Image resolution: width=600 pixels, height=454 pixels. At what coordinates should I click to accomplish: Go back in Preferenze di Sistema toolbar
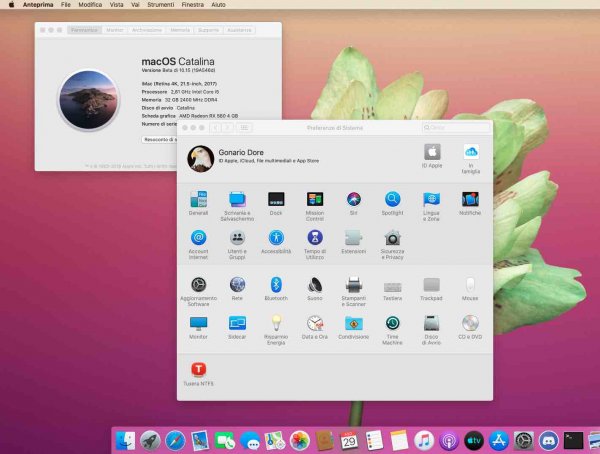pos(215,127)
